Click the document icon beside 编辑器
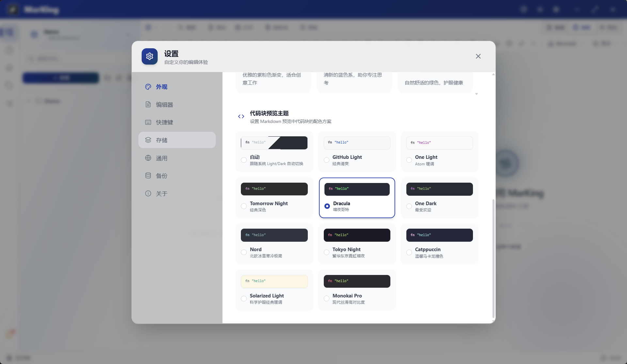This screenshot has width=627, height=364. [148, 104]
